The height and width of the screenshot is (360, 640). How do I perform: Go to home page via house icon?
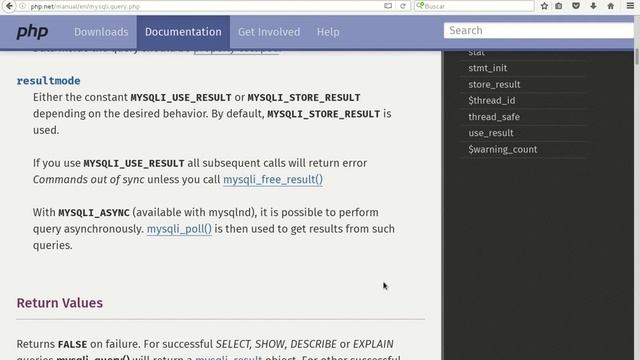point(611,6)
